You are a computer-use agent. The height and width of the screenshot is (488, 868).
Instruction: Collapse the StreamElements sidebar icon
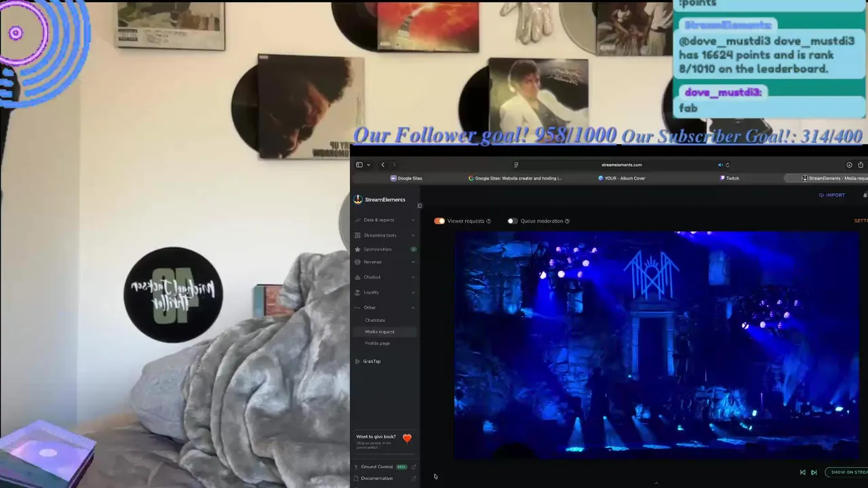pyautogui.click(x=419, y=206)
